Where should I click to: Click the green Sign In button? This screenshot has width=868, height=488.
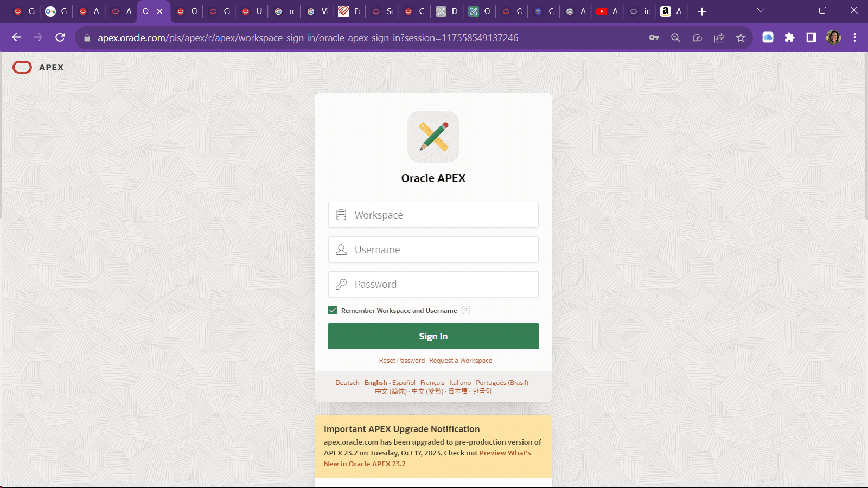(433, 336)
